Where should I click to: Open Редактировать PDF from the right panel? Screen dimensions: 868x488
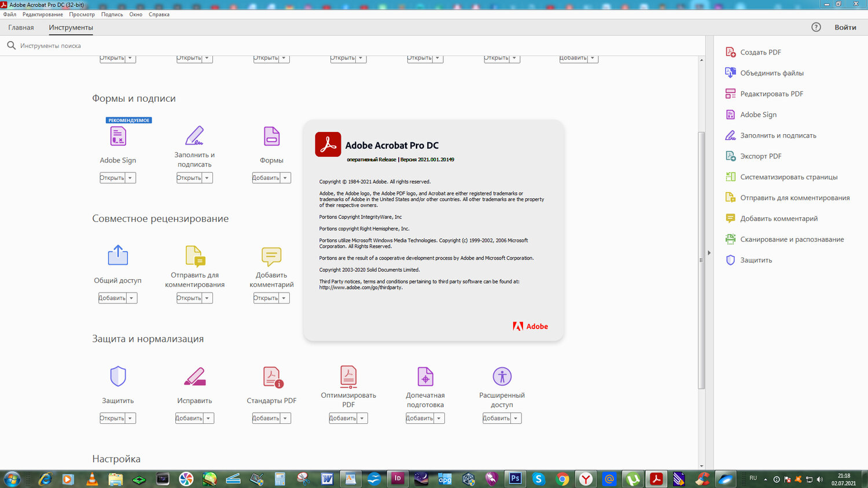point(764,94)
